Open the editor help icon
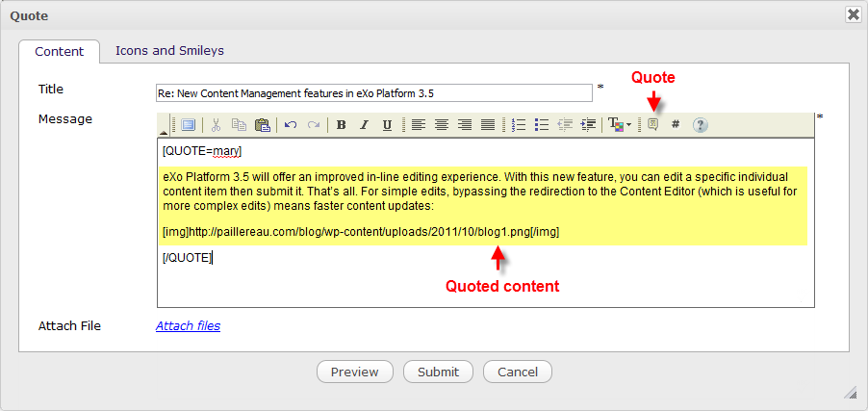The image size is (868, 411). coord(700,125)
